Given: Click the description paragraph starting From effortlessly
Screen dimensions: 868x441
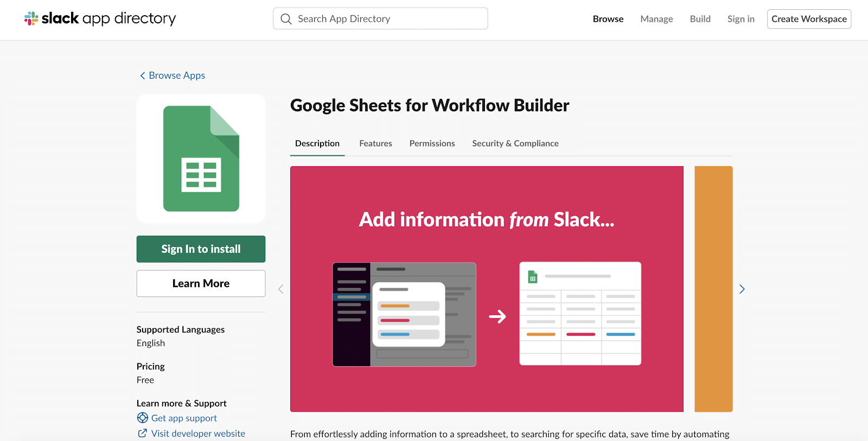Looking at the screenshot, I should coord(510,434).
